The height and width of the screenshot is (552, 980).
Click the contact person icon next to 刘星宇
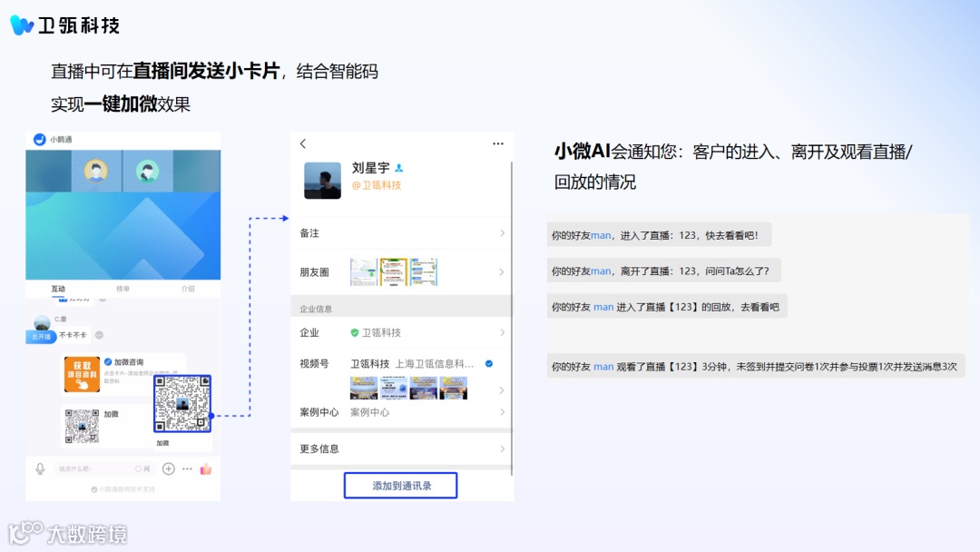click(398, 168)
